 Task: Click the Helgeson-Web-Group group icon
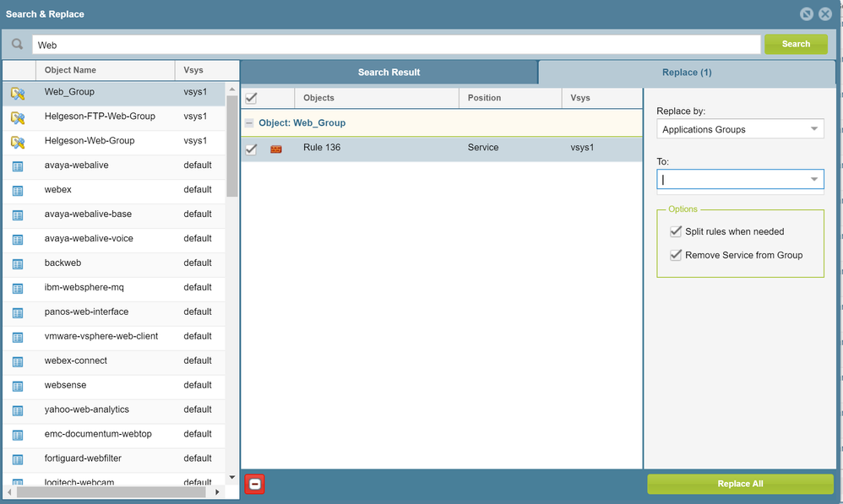tap(18, 143)
